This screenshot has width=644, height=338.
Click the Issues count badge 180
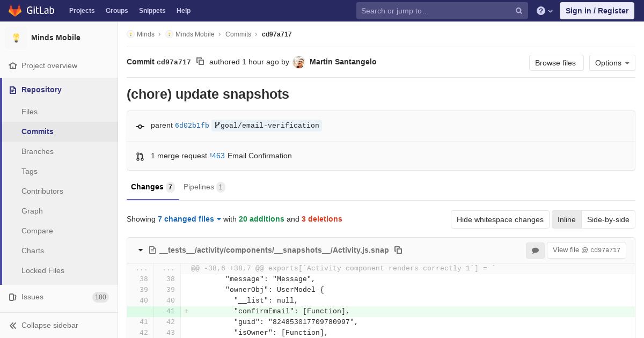pyautogui.click(x=100, y=297)
